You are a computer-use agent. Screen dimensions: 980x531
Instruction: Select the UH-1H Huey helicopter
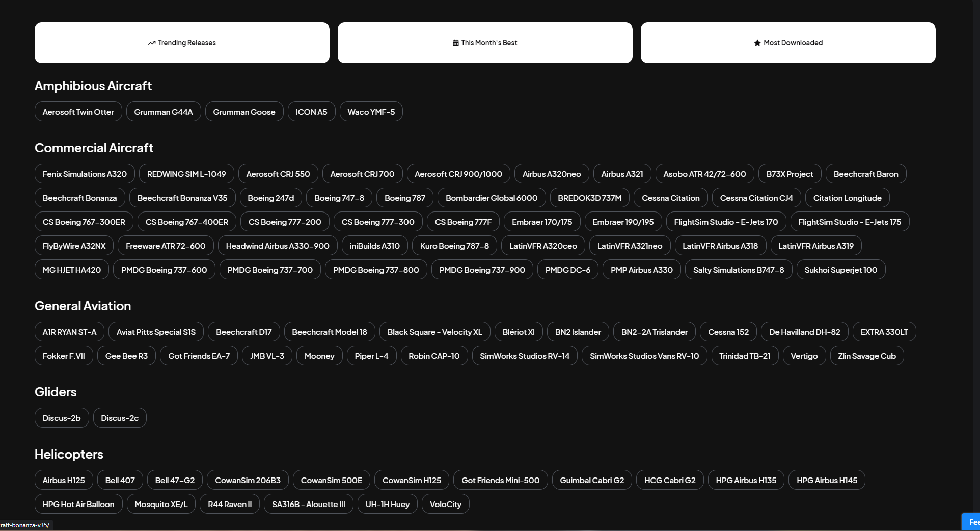(387, 504)
